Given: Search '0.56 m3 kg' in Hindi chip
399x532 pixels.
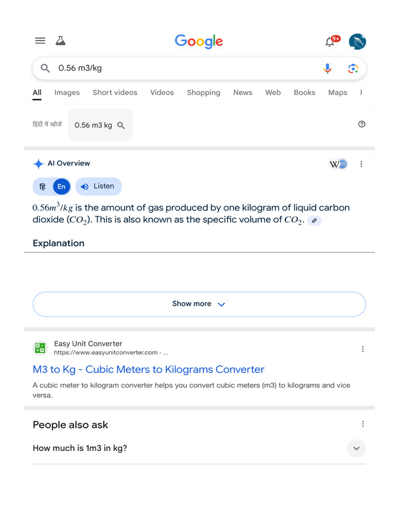Looking at the screenshot, I should tap(100, 125).
